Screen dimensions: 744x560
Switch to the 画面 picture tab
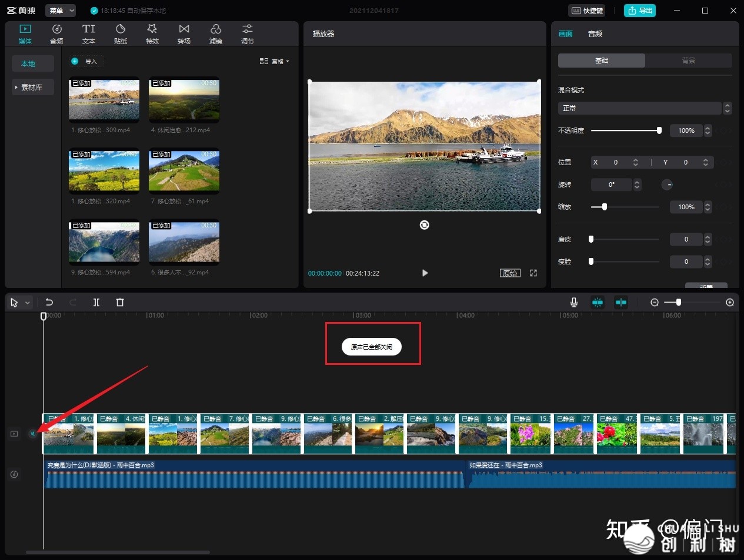click(565, 34)
